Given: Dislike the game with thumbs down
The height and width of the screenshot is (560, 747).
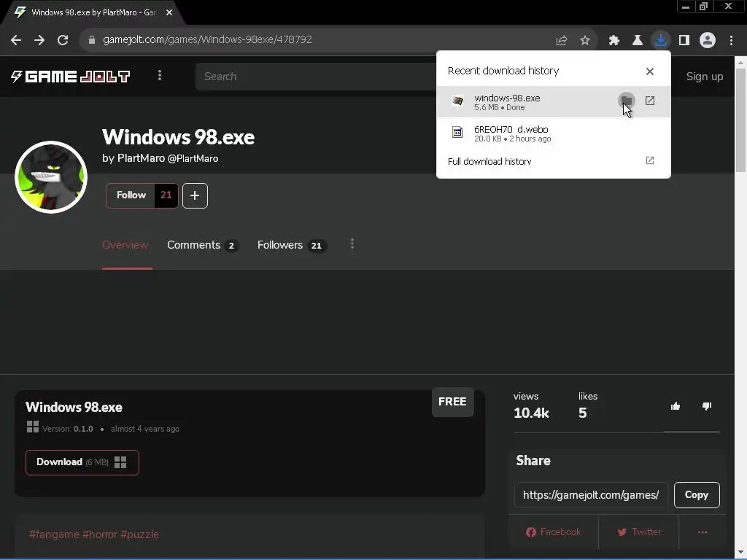Looking at the screenshot, I should click(706, 406).
